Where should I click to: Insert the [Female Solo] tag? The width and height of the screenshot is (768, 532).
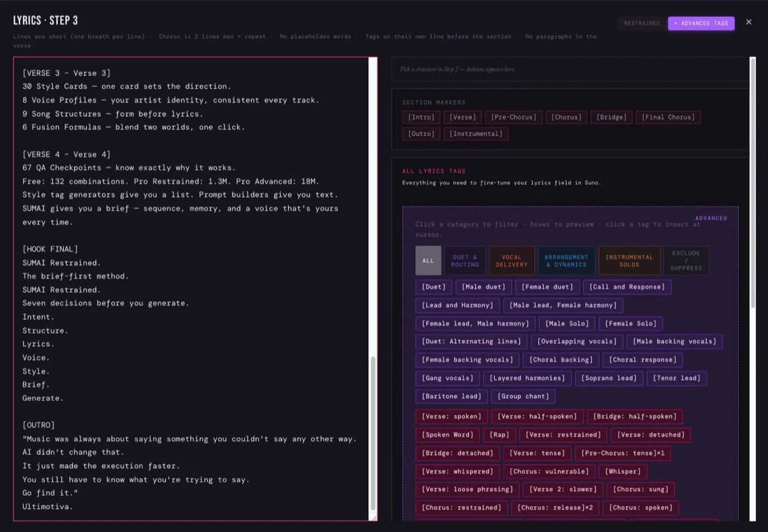(630, 324)
